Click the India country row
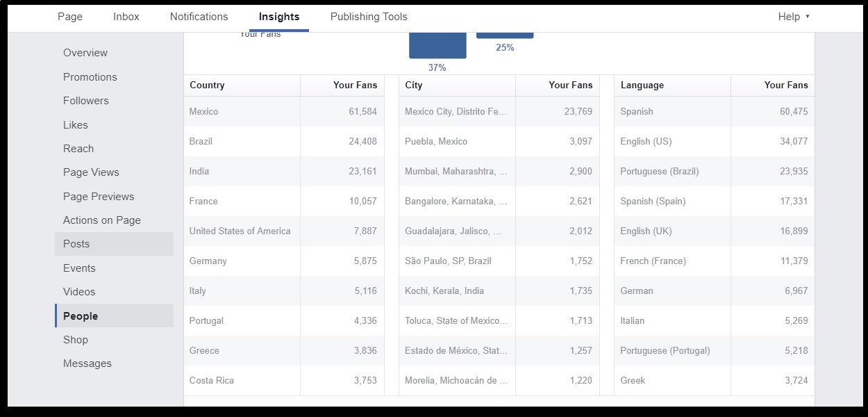Image resolution: width=868 pixels, height=417 pixels. (284, 171)
